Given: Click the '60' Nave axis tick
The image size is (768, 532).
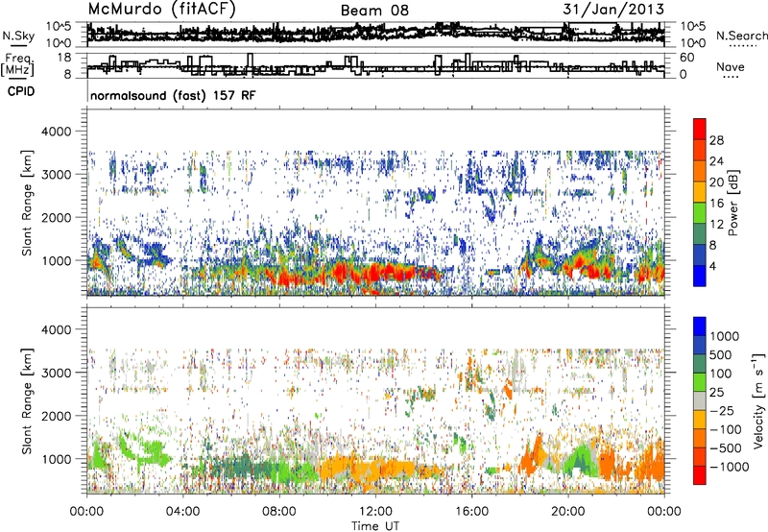Looking at the screenshot, I should (687, 58).
